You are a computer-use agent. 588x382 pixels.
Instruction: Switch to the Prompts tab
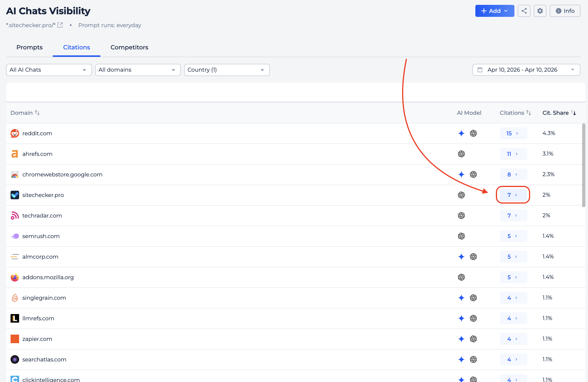29,47
